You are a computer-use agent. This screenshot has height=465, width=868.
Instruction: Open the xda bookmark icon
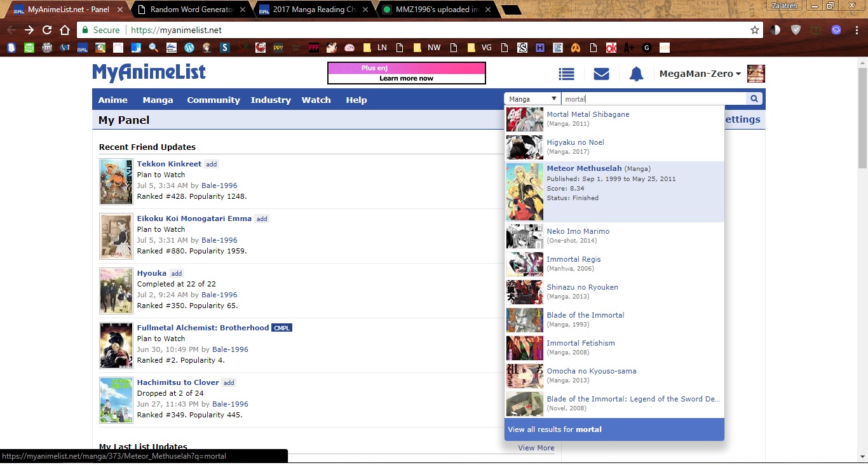point(664,48)
